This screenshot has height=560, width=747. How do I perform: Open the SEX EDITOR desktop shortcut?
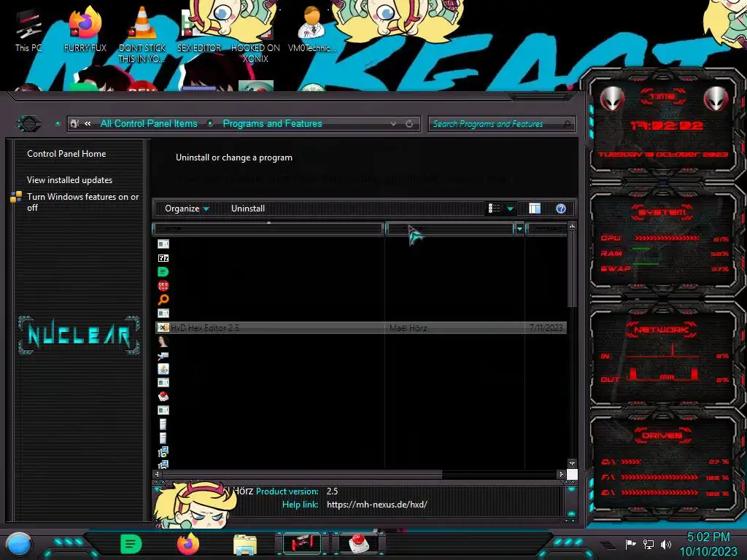199,30
